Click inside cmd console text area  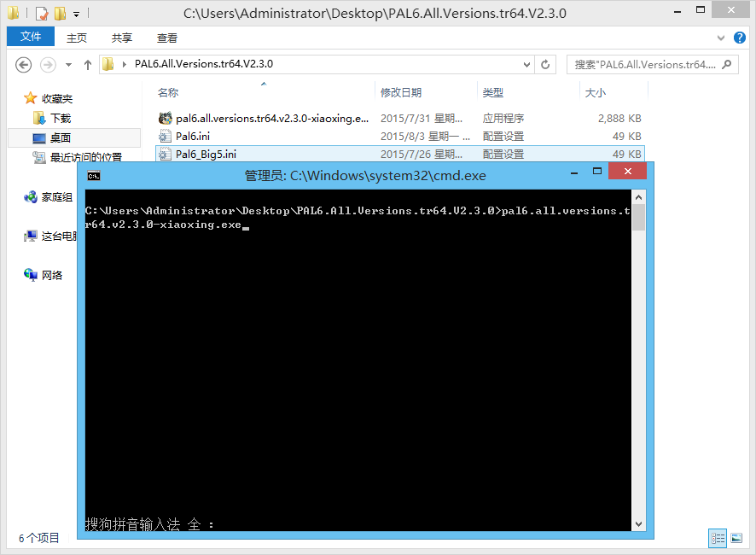click(x=358, y=359)
